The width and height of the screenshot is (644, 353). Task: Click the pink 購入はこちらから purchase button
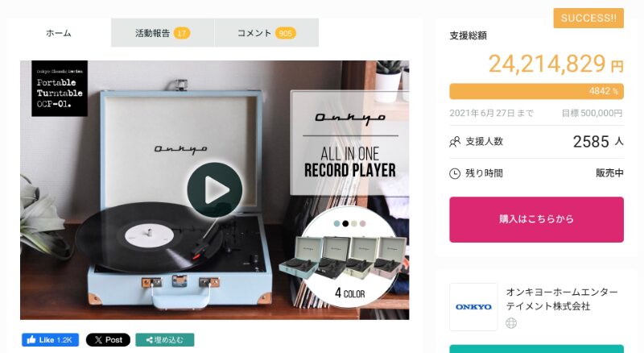[536, 219]
